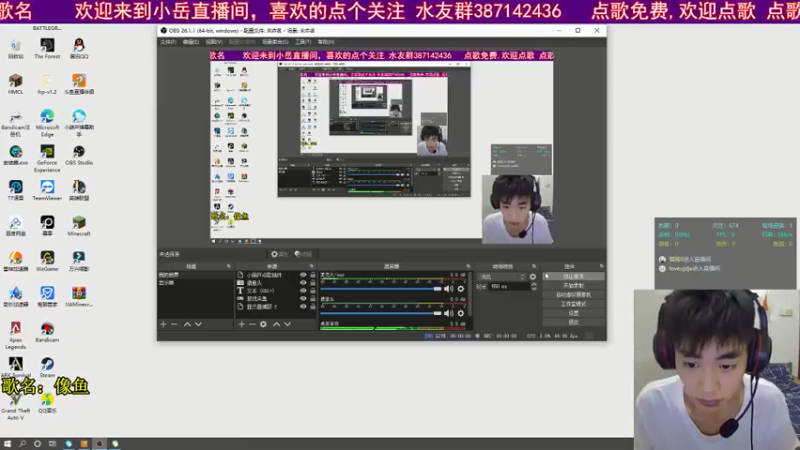Viewport: 800px width, 450px height.
Task: Click the Stop Streaming button
Action: tap(573, 276)
